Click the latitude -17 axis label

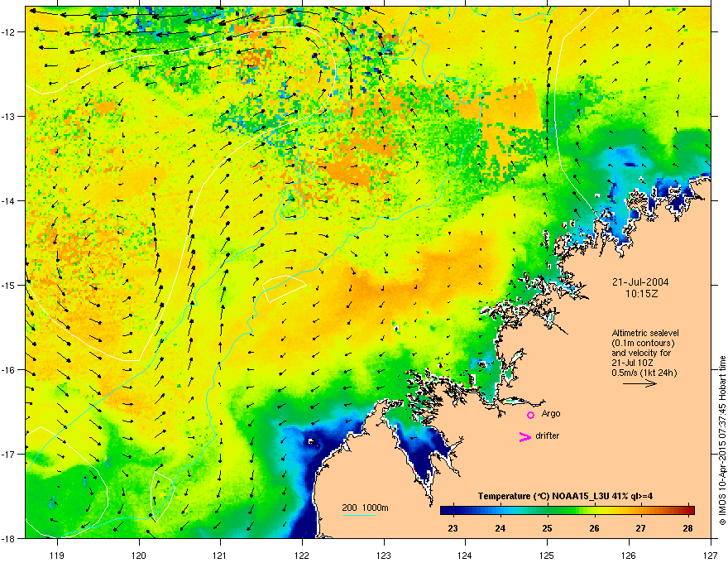[x=7, y=455]
